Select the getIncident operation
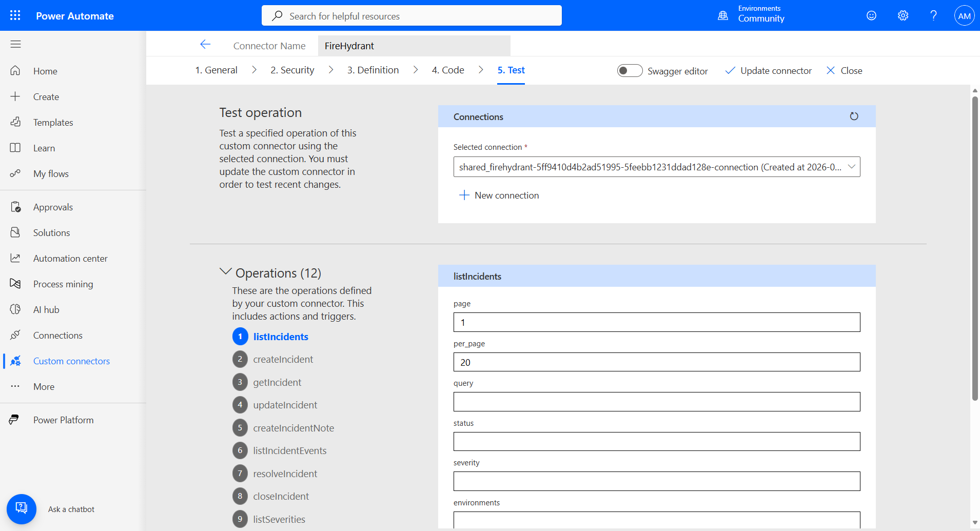 277,382
